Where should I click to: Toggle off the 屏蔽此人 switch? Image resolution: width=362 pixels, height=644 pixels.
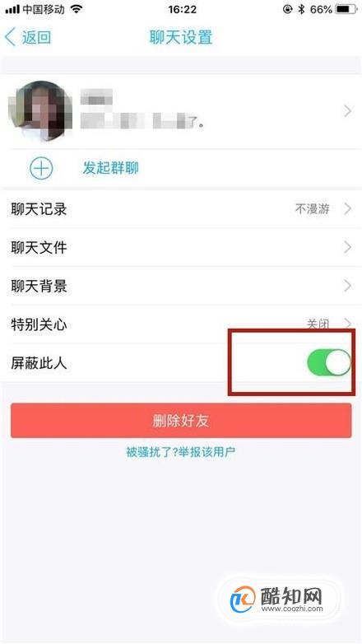329,363
